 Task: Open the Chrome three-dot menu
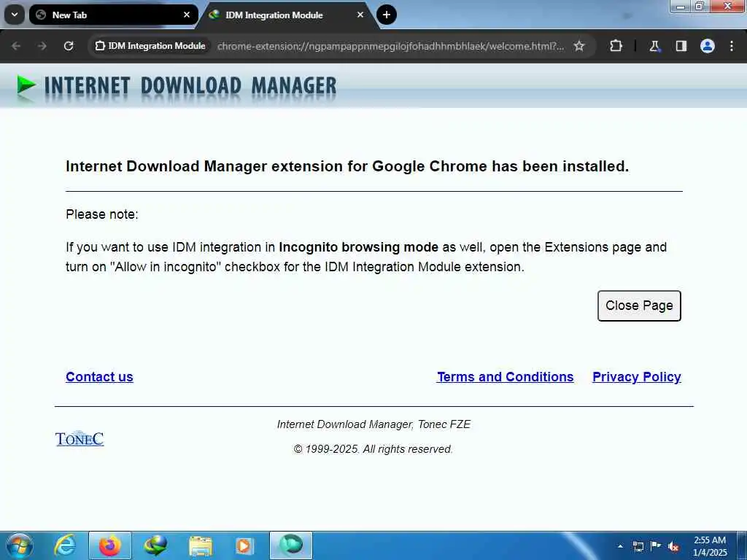pos(731,46)
